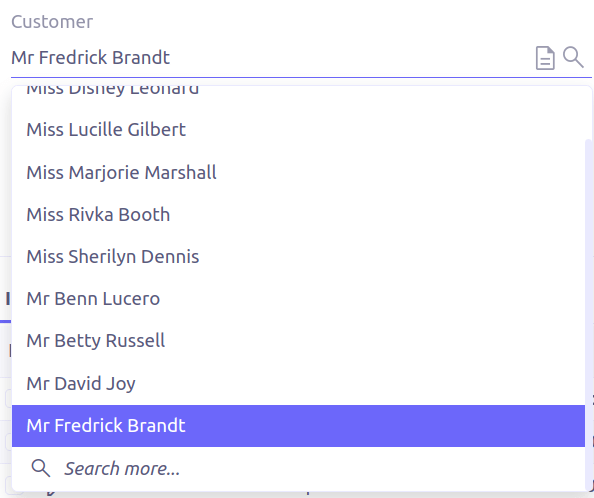Click the magnifier icon in Customer field
This screenshot has width=594, height=498.
tap(573, 57)
